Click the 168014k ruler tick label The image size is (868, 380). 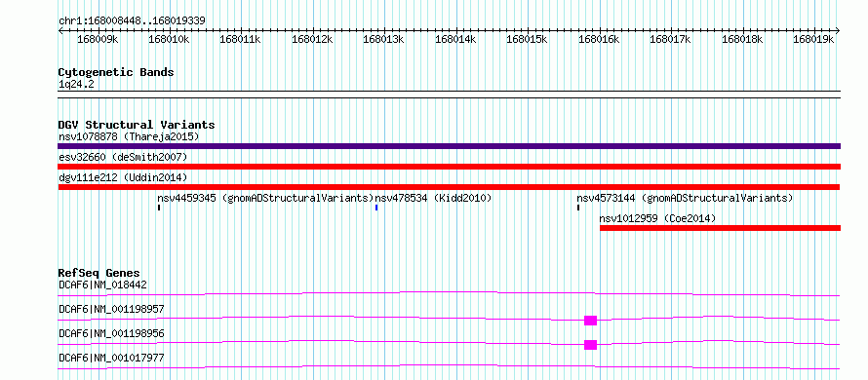[455, 39]
